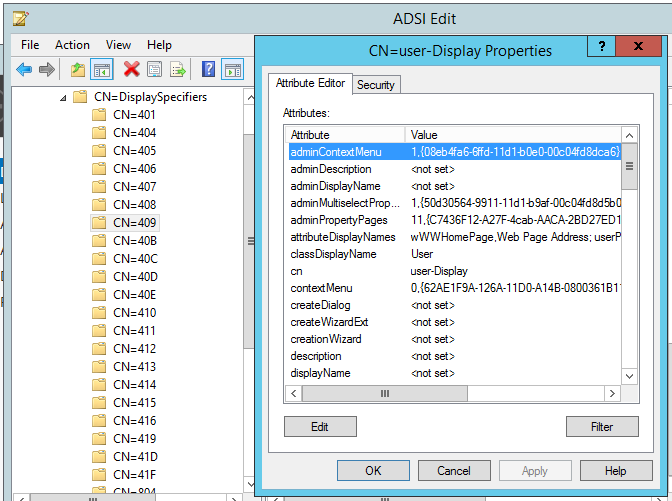672x501 pixels.
Task: Select CN=414 in the tree
Action: pos(135,385)
